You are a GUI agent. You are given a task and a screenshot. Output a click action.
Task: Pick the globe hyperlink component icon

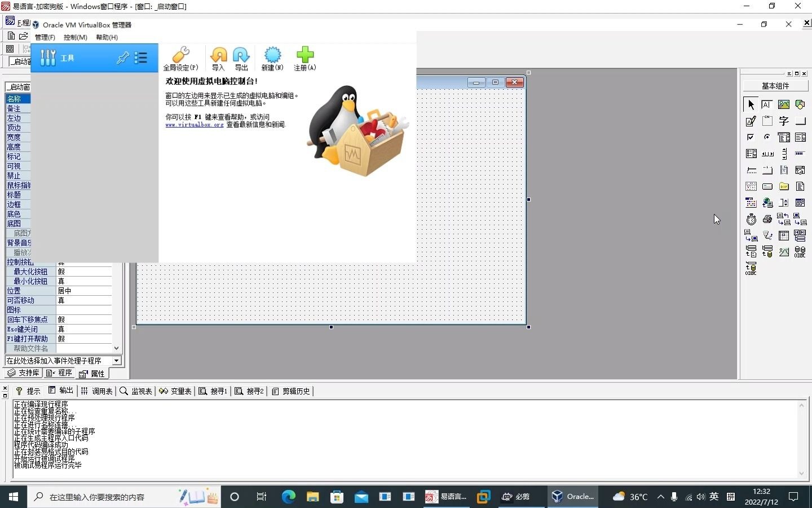(767, 203)
